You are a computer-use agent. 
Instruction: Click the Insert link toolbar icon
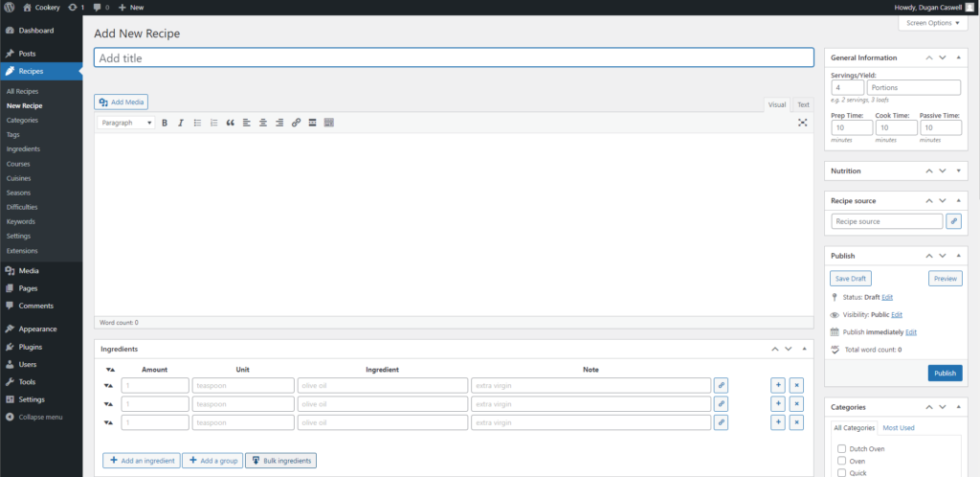coord(296,123)
